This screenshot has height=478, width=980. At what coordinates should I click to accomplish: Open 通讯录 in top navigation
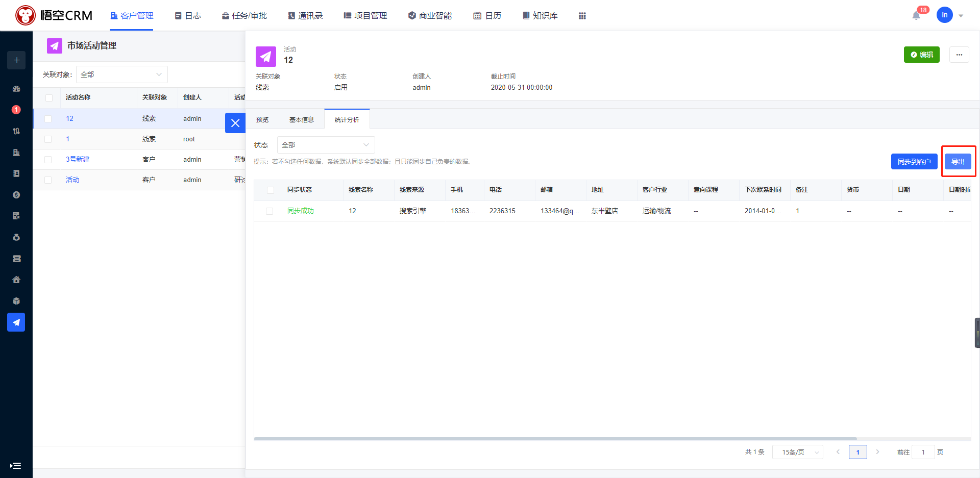tap(305, 16)
